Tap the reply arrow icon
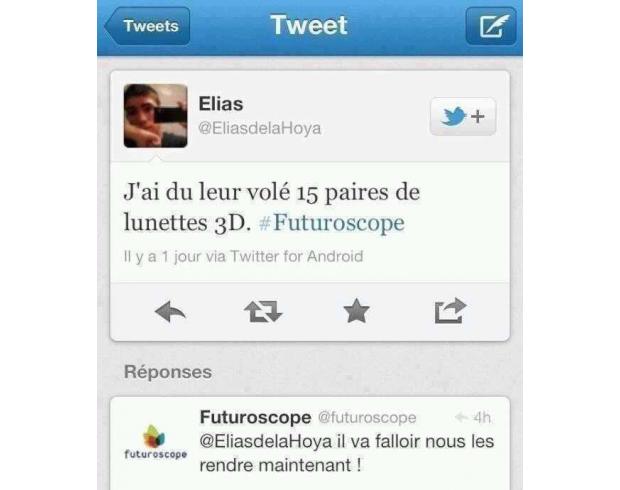620x490 pixels. pos(170,311)
